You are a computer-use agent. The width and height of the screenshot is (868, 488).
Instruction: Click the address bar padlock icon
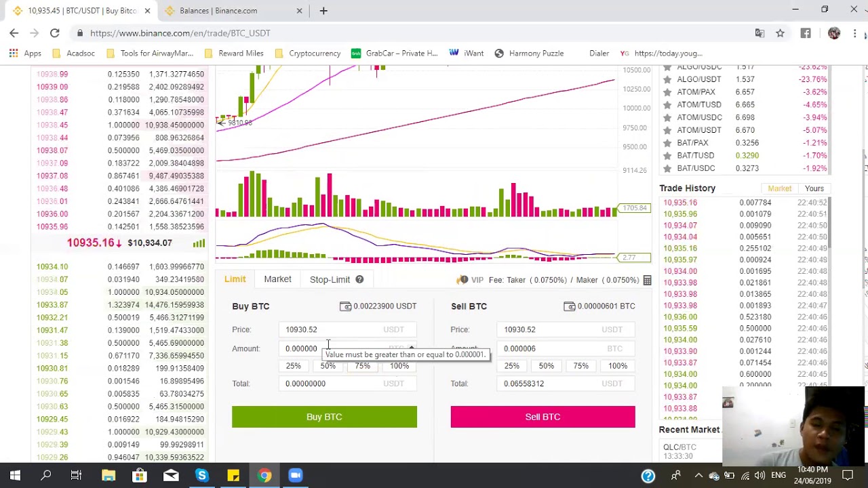(x=80, y=33)
